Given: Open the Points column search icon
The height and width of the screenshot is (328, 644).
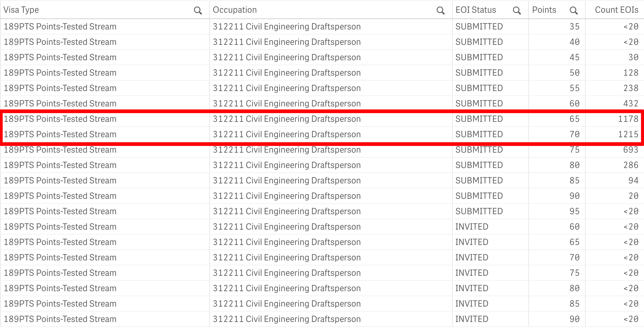Looking at the screenshot, I should pyautogui.click(x=573, y=11).
